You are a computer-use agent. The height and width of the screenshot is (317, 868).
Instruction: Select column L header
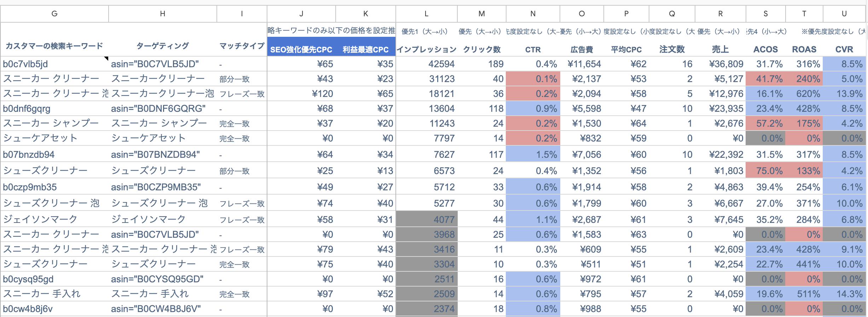tap(427, 14)
